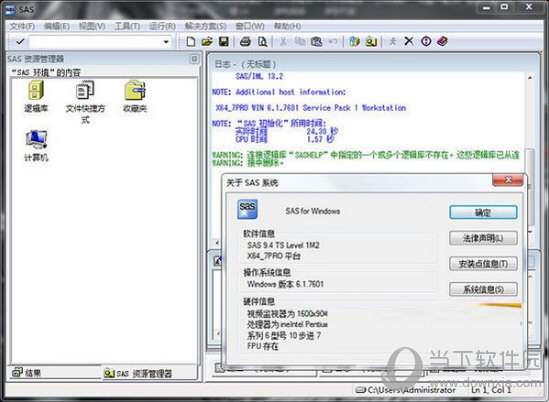Click the Cut scissors icon
The width and height of the screenshot is (549, 402).
pyautogui.click(x=283, y=42)
